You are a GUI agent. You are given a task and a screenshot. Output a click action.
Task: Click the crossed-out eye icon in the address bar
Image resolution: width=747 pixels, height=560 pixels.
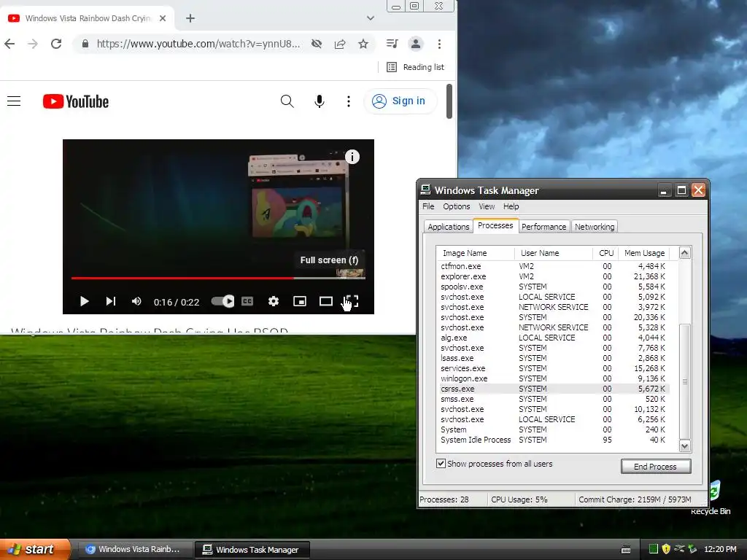point(317,44)
